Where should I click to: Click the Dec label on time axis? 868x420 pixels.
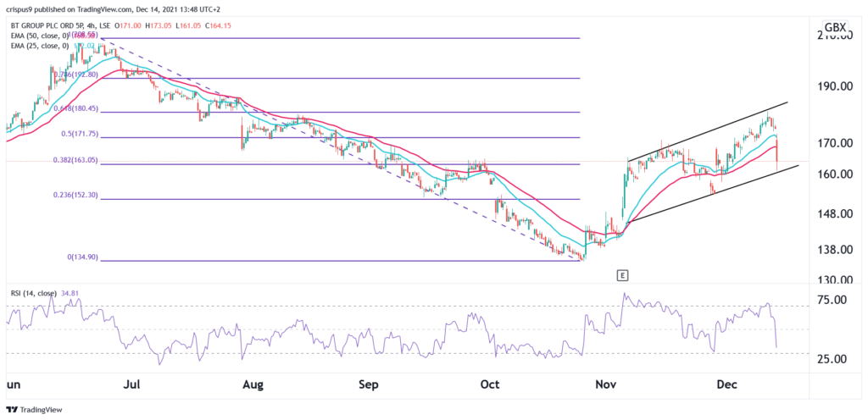(726, 385)
